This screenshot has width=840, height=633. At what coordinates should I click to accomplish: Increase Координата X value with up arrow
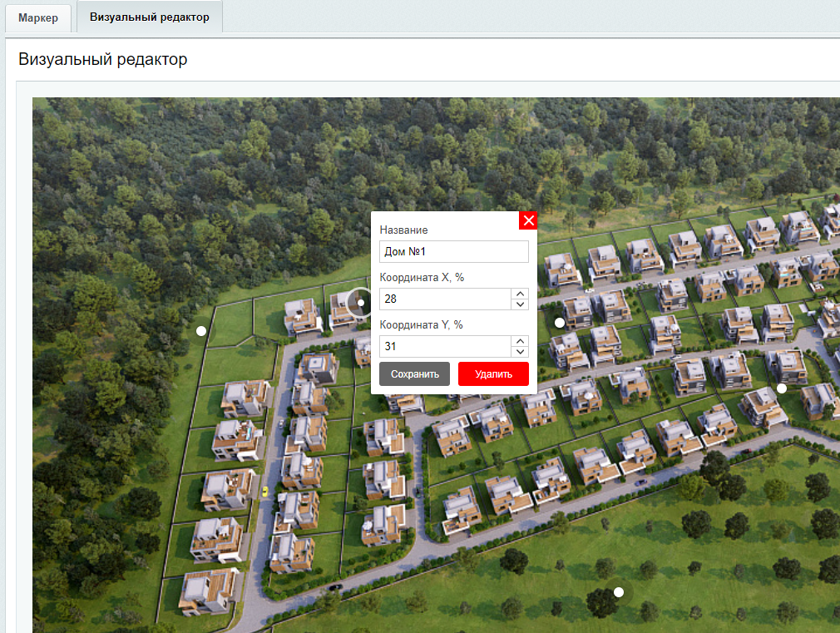[520, 294]
